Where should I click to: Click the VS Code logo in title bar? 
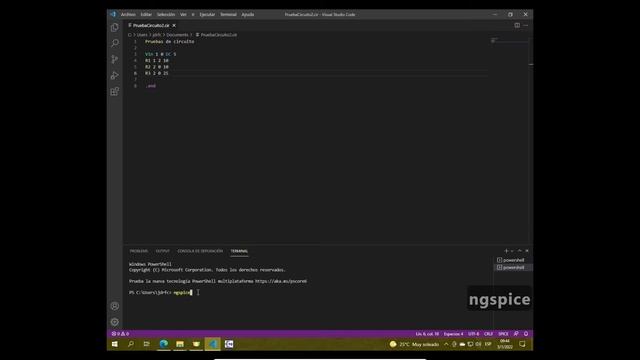[x=113, y=14]
